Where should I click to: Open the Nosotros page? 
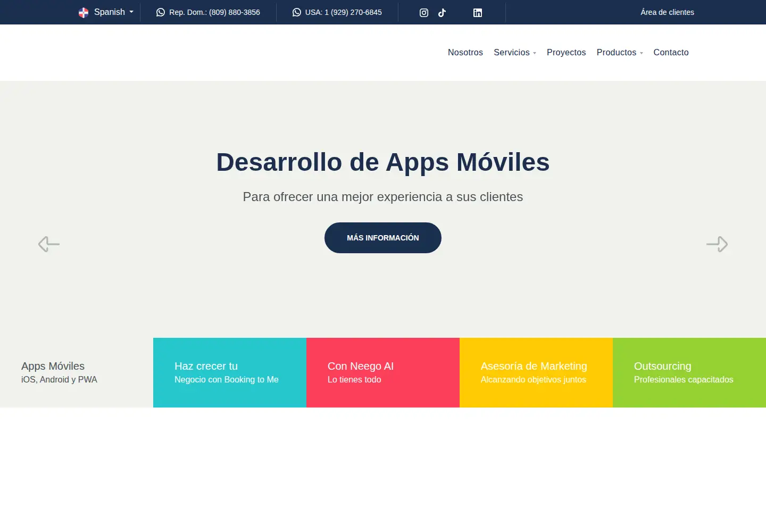point(465,52)
